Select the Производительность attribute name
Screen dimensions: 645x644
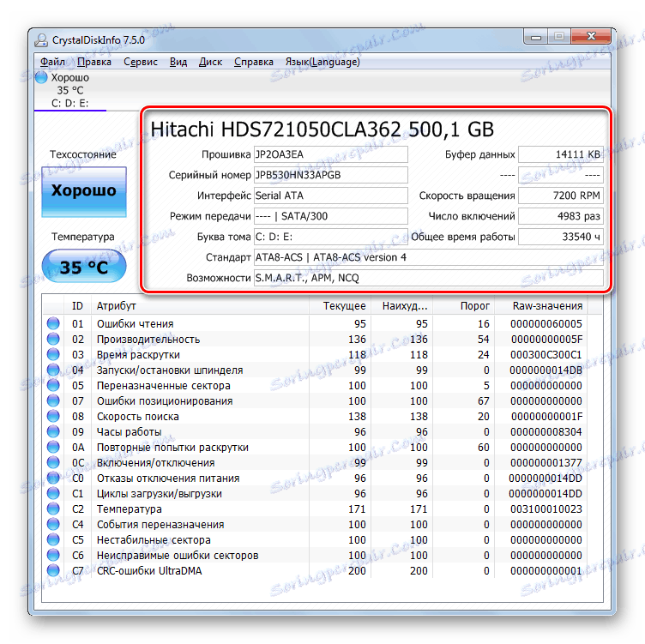[148, 340]
